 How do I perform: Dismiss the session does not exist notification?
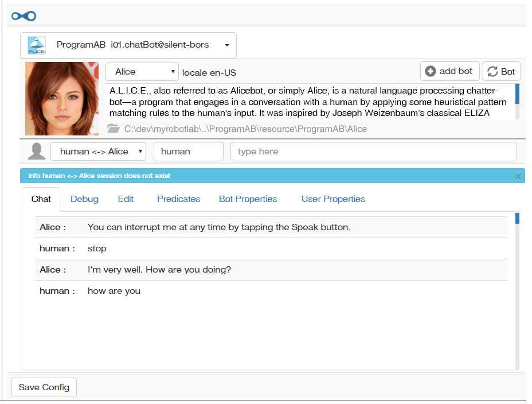(518, 177)
